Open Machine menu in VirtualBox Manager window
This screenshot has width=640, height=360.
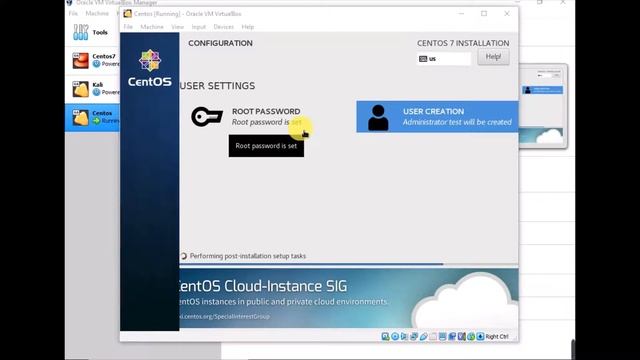[97, 13]
